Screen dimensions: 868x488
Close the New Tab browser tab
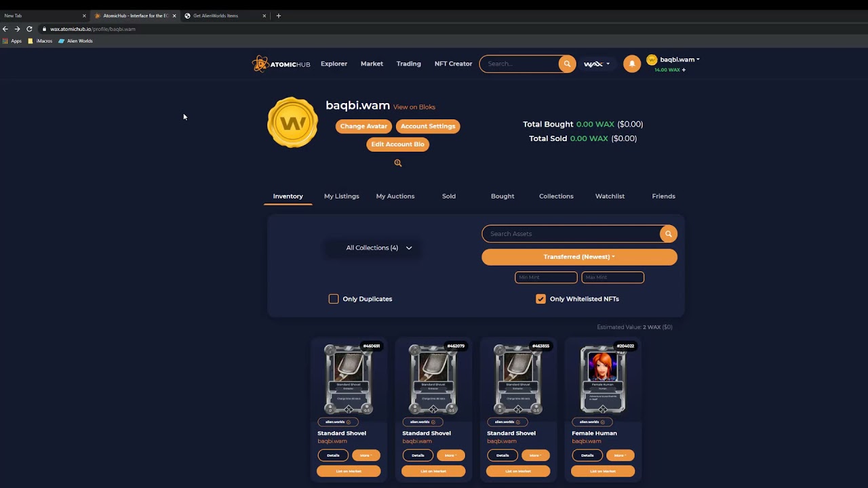pos(84,16)
